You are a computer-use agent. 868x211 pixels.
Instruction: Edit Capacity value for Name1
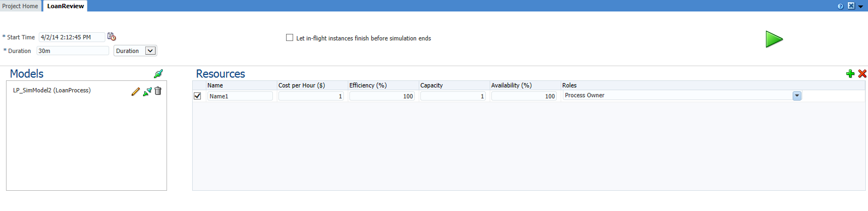(453, 96)
